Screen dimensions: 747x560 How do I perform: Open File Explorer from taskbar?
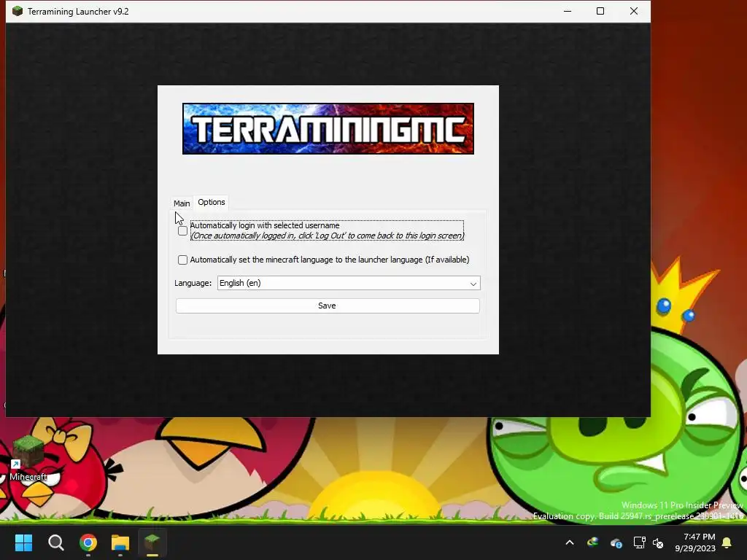pos(120,542)
